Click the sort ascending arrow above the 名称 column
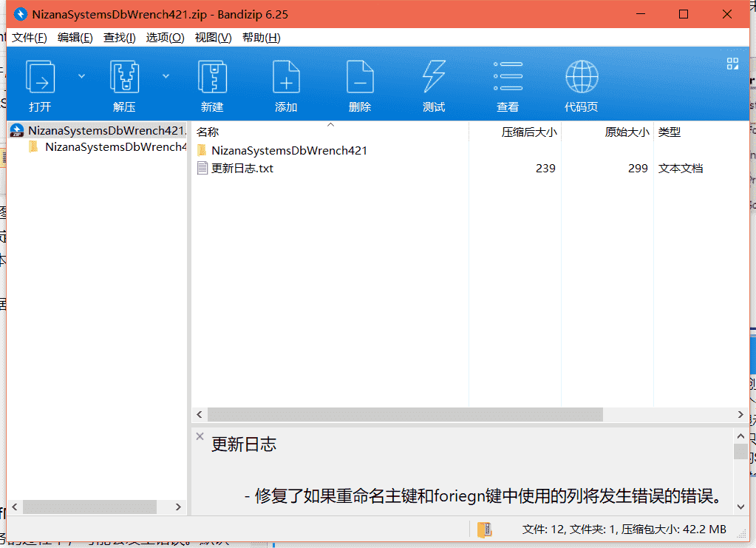 [331, 125]
